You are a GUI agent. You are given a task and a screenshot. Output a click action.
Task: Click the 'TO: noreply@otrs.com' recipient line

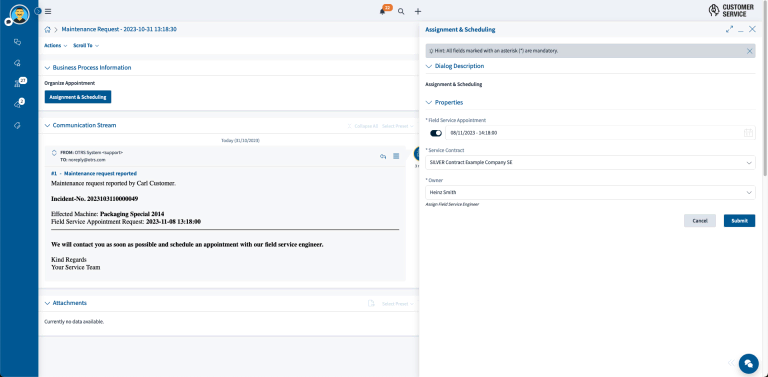(x=83, y=160)
